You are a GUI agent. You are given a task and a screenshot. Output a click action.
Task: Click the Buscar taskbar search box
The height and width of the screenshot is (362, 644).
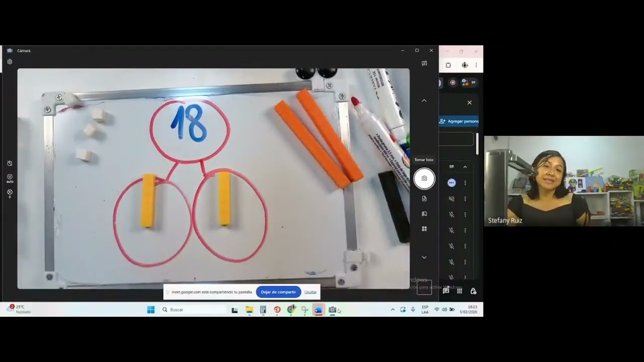tap(194, 310)
